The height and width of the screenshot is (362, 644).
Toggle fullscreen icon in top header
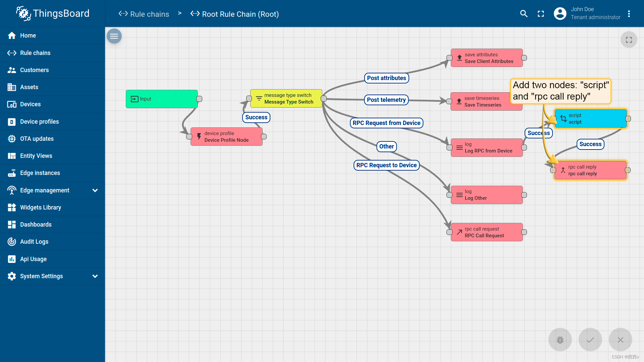[541, 14]
